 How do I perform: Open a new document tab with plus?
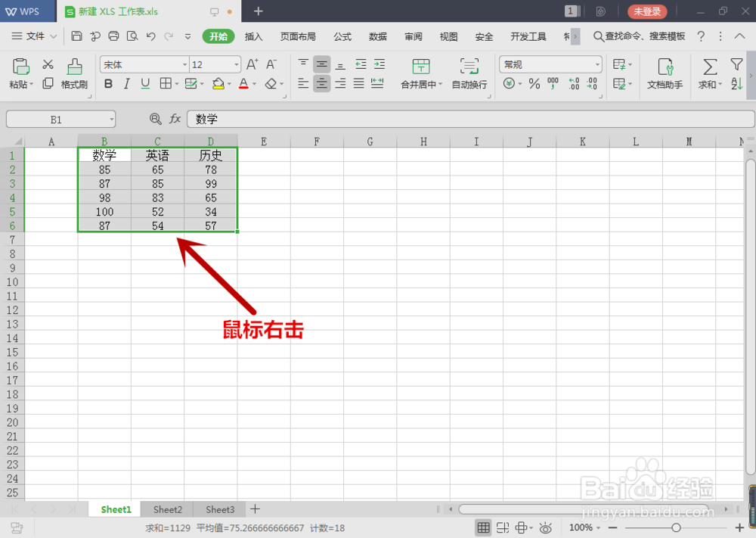(259, 11)
